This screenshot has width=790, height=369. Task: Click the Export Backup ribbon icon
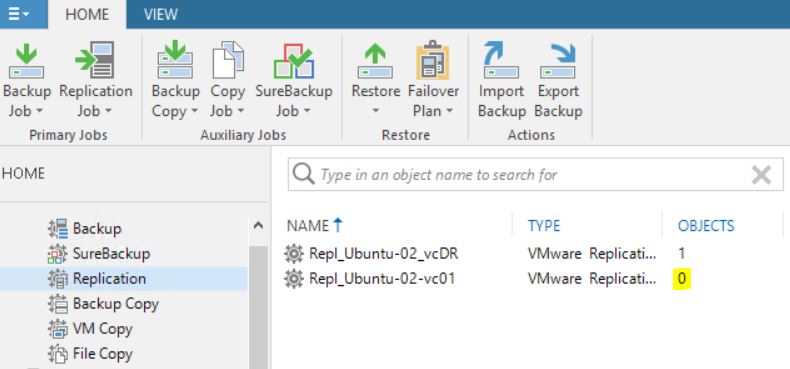click(557, 60)
